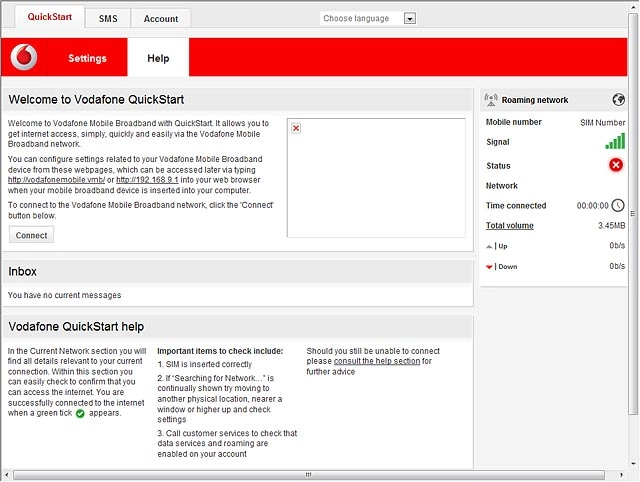Follow the consult the help section link
Image resolution: width=640 pixels, height=482 pixels.
coord(377,361)
